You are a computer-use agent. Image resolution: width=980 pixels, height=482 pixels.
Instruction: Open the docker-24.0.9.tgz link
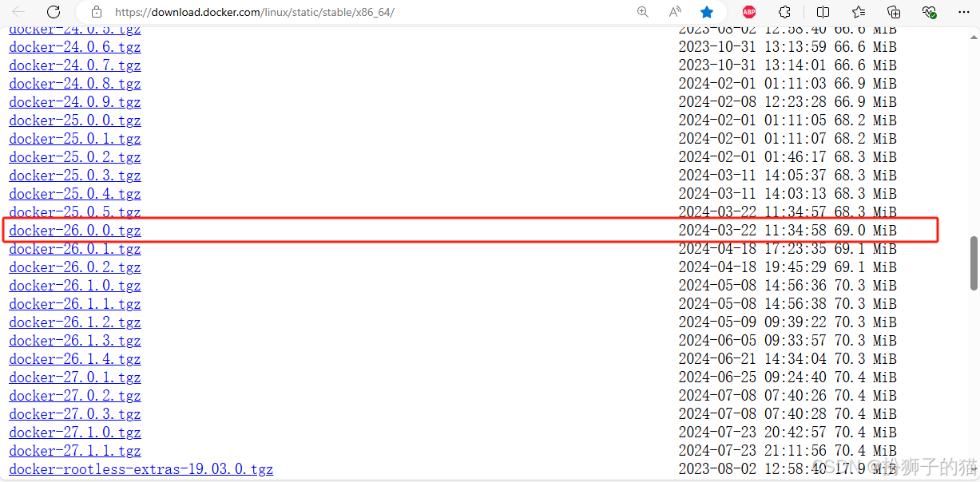(x=75, y=102)
